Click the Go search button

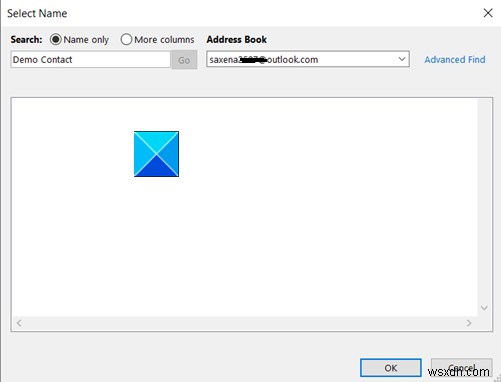click(184, 60)
